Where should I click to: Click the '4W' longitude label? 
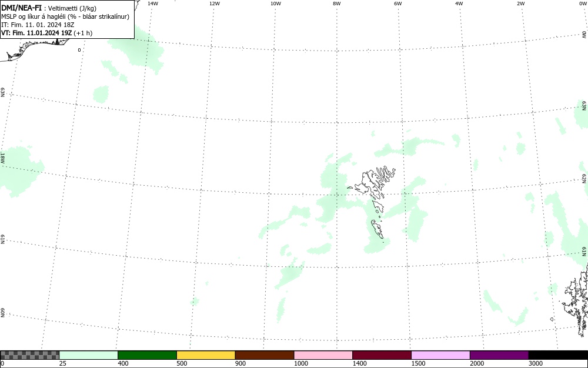click(459, 4)
